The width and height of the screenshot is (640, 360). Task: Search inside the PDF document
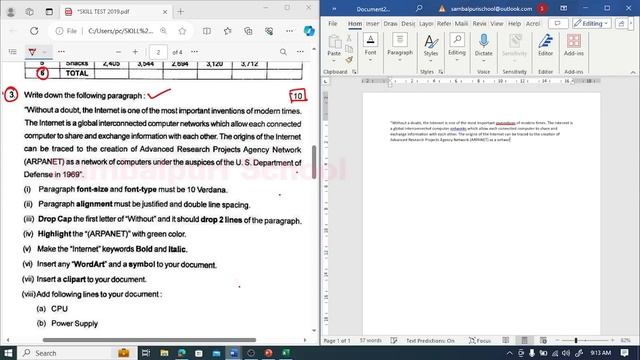pyautogui.click(x=283, y=52)
